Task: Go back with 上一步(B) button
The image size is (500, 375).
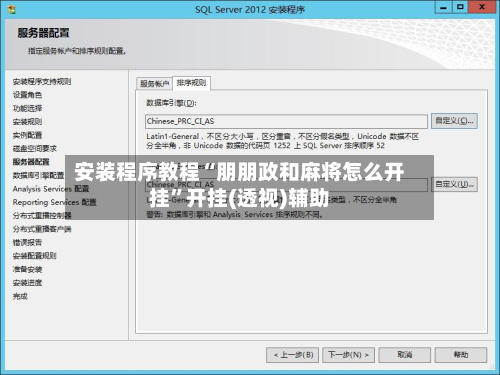Action: tap(292, 355)
